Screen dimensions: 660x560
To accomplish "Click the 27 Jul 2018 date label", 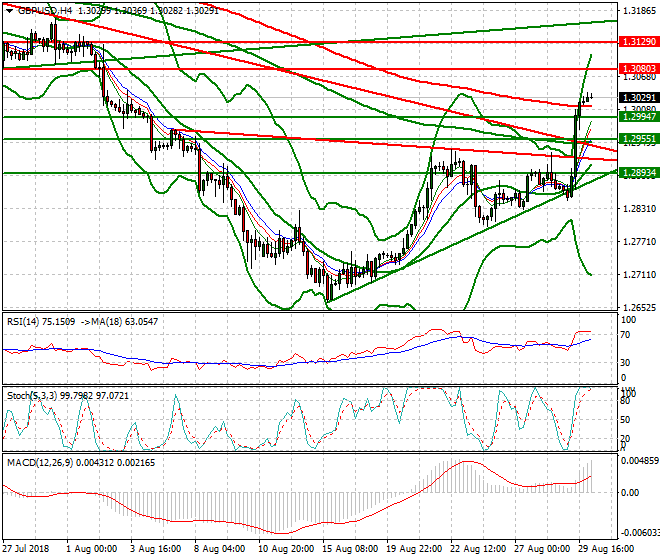I will [x=26, y=549].
